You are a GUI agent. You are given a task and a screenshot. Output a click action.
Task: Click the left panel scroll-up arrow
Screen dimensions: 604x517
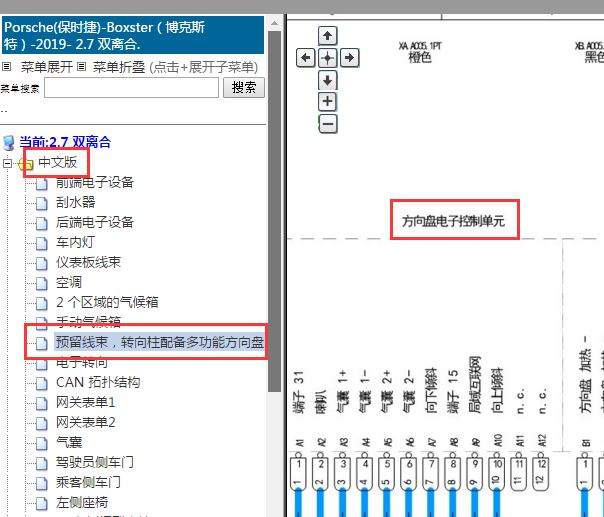click(x=274, y=24)
